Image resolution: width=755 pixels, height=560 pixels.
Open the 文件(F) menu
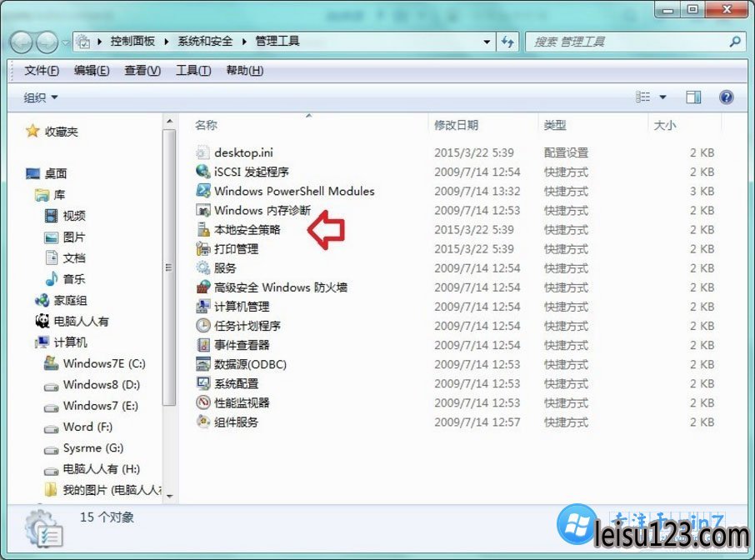coord(42,71)
